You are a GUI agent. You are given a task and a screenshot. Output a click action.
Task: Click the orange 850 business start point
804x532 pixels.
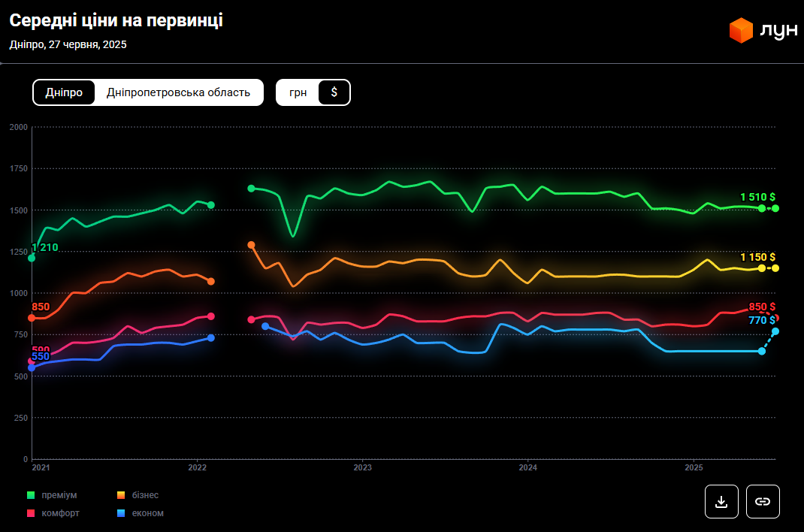32,318
